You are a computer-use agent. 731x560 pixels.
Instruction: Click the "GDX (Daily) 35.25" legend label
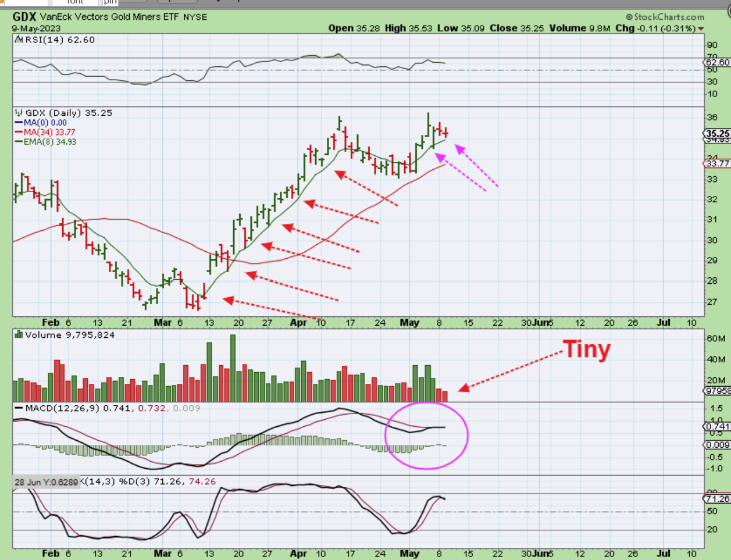click(69, 113)
